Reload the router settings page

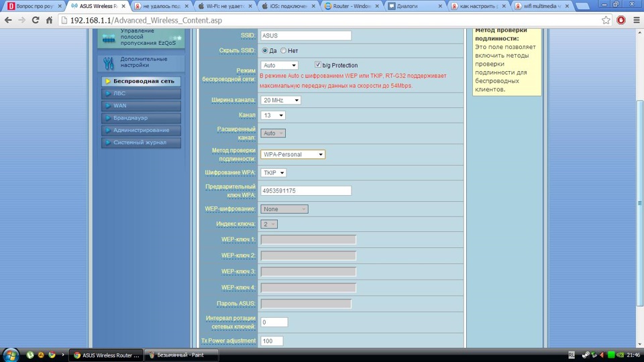pyautogui.click(x=36, y=20)
